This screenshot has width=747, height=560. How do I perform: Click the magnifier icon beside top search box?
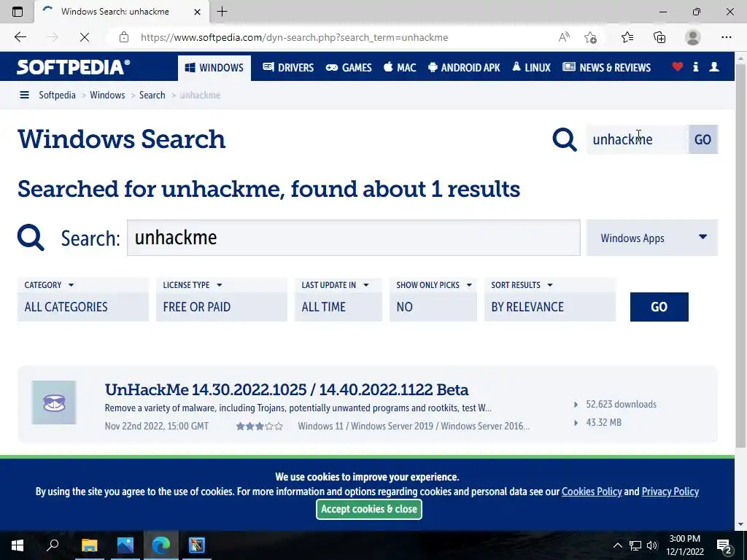tap(565, 139)
